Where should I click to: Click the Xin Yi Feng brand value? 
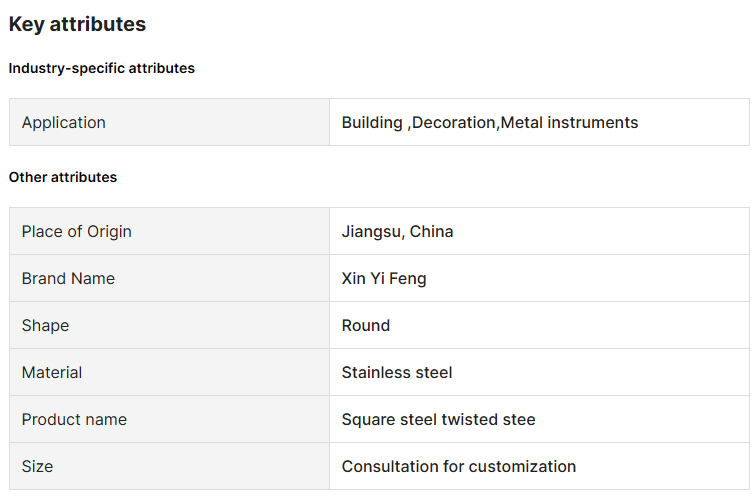click(384, 279)
